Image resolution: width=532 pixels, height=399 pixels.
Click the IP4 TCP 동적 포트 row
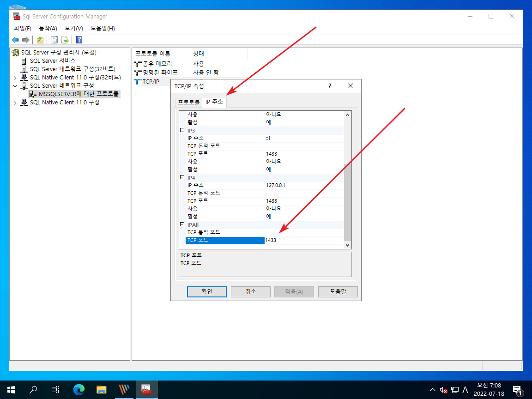coord(265,193)
